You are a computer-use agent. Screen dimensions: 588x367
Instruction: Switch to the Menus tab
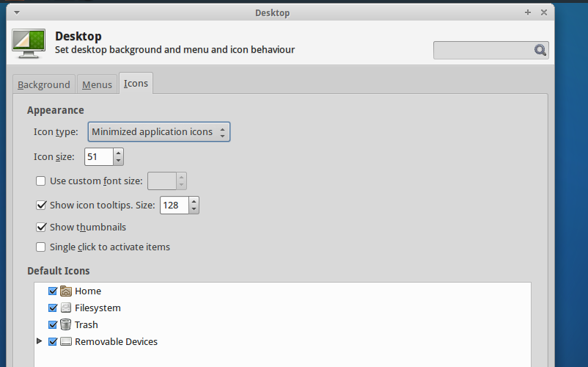[97, 84]
